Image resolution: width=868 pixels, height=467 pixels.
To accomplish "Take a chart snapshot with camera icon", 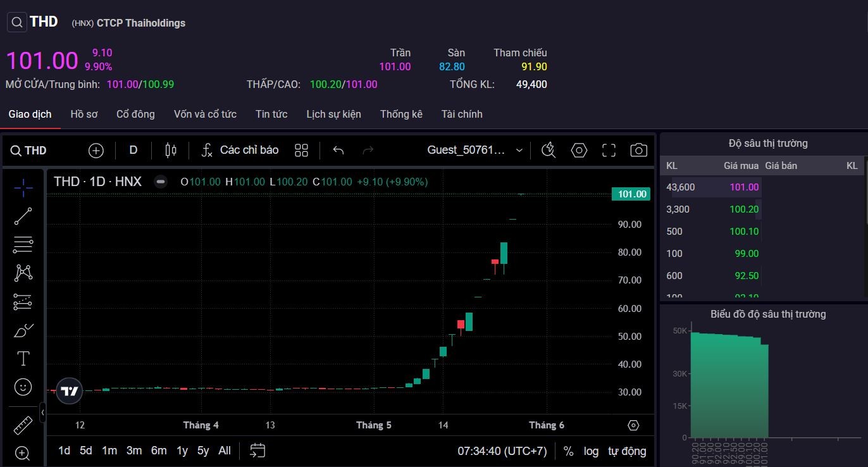I will [639, 151].
